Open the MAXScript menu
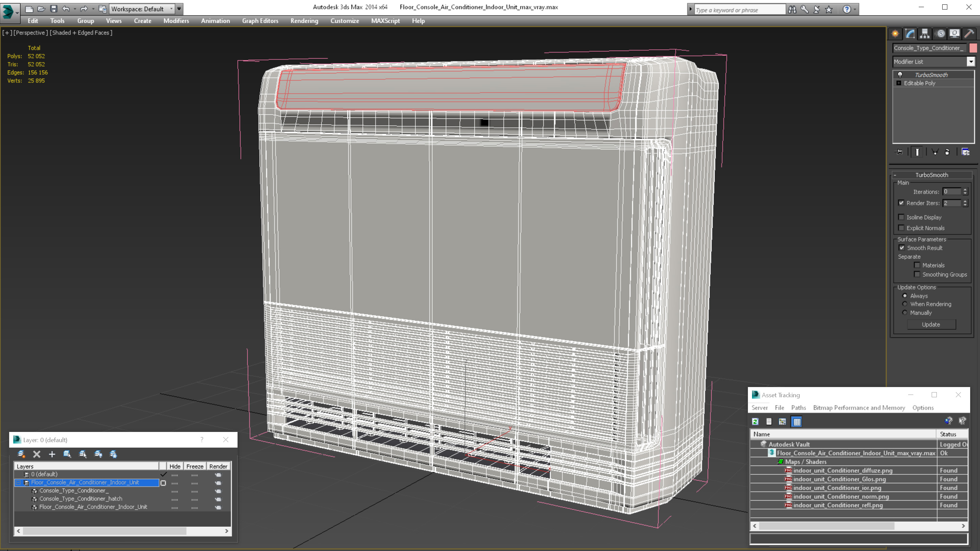Viewport: 980px width, 551px height. (386, 21)
